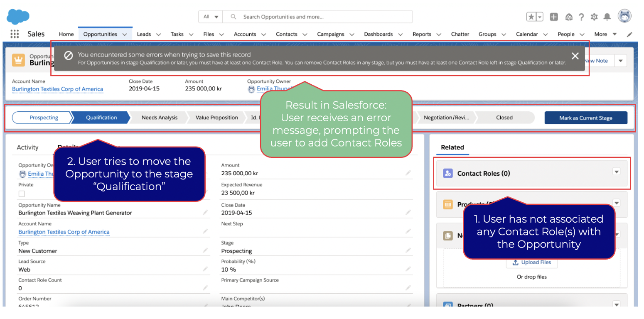Open the Favorites star icon
Viewport: 644px width, 319px height.
coord(531,17)
